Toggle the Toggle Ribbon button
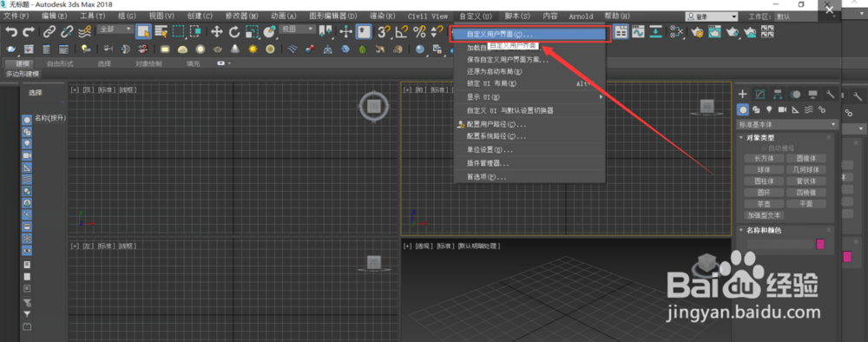The width and height of the screenshot is (868, 342). coord(621,32)
